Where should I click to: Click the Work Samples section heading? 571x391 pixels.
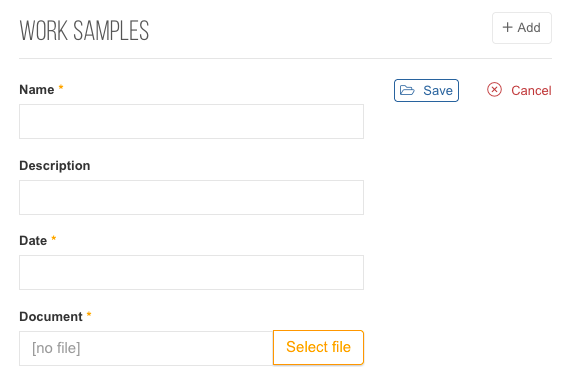84,31
